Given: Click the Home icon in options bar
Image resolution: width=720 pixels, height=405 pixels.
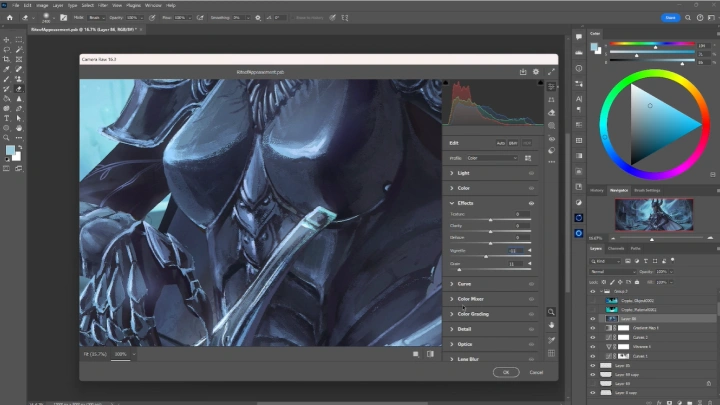Looking at the screenshot, I should click(x=10, y=18).
